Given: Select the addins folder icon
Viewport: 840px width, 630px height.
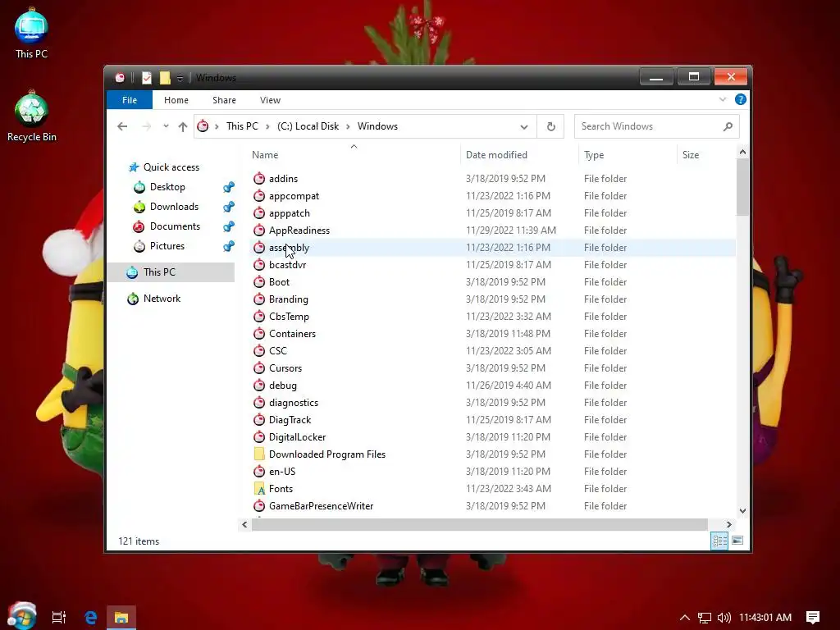Looking at the screenshot, I should click(259, 178).
